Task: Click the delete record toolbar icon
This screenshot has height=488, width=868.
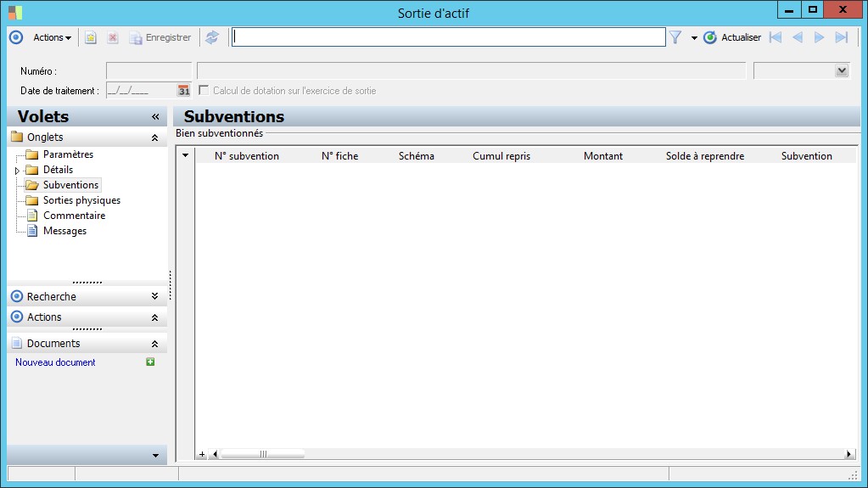Action: (113, 37)
